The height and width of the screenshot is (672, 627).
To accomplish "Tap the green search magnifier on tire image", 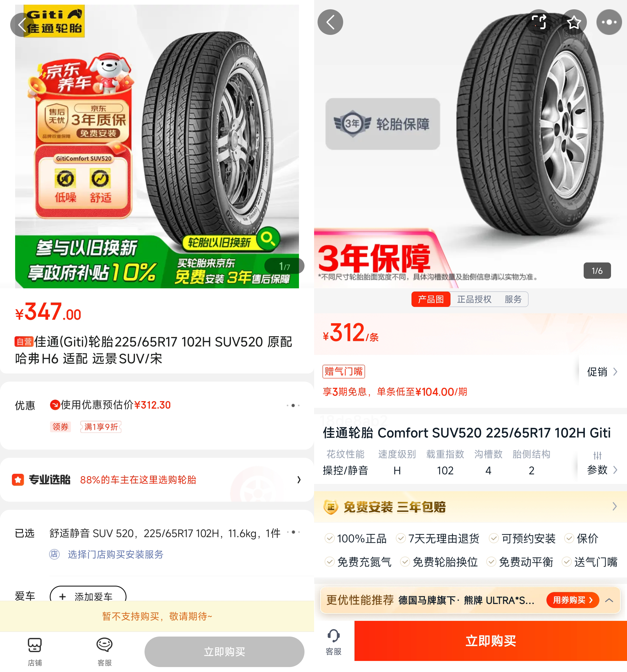I will coord(268,239).
